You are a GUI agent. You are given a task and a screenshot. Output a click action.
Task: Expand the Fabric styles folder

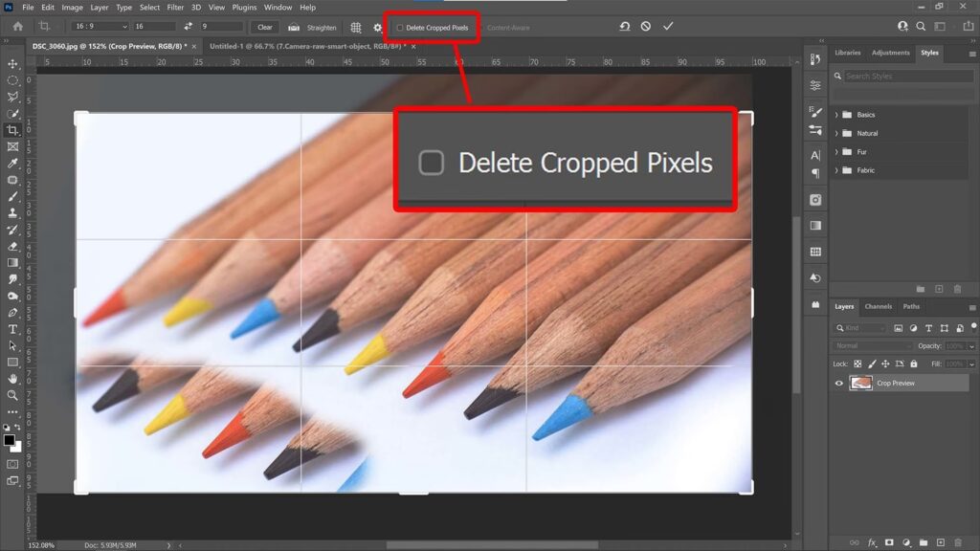pyautogui.click(x=836, y=170)
